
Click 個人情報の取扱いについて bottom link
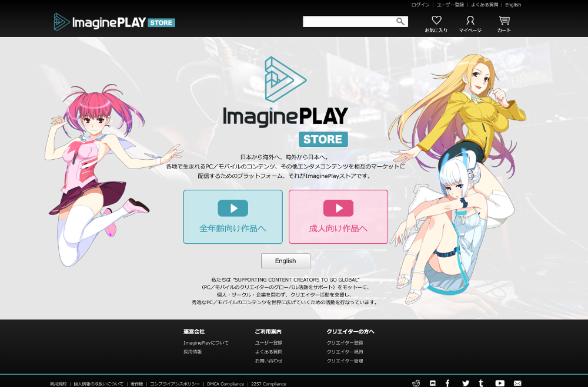coord(98,384)
